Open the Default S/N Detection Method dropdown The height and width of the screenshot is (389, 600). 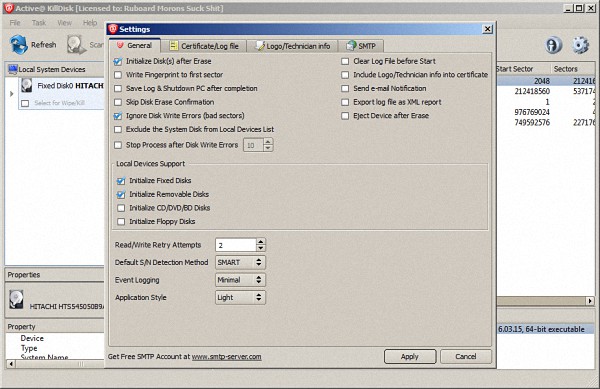coord(240,262)
